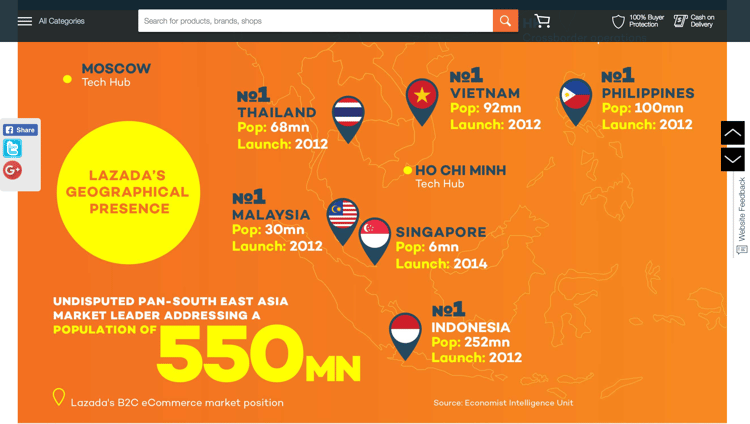Open the 100% Buyer Protection link
Viewport: 750px width, 424px height.
[646, 21]
